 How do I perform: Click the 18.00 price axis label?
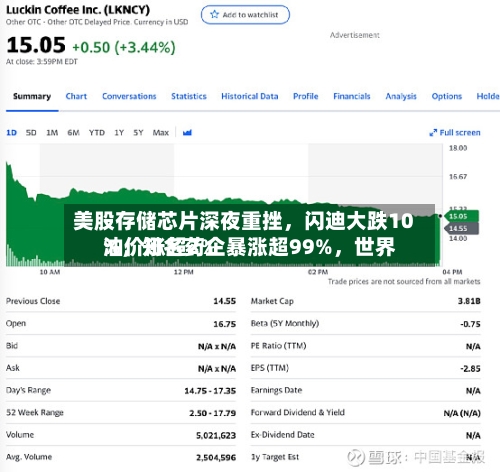(x=458, y=148)
